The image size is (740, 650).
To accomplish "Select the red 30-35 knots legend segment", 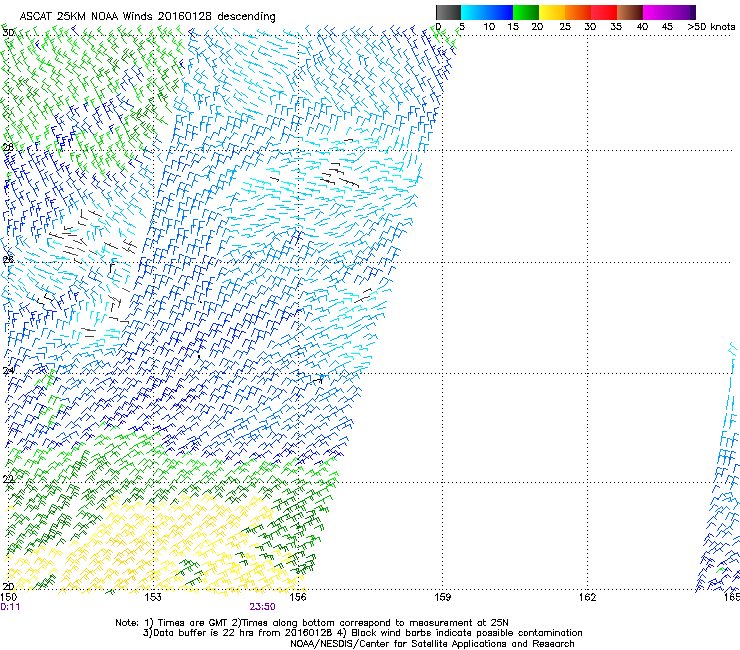I will [604, 12].
